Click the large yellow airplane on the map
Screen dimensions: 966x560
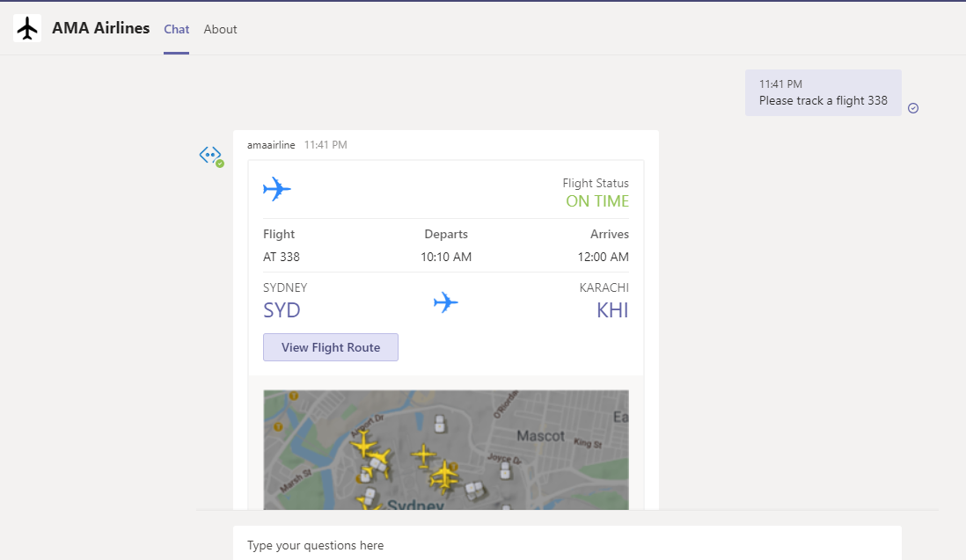(444, 475)
